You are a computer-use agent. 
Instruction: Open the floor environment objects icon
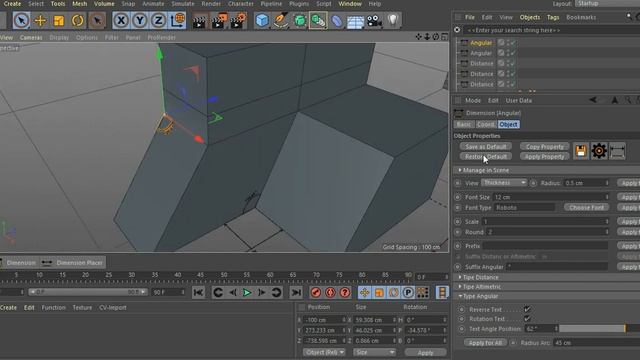coord(355,21)
